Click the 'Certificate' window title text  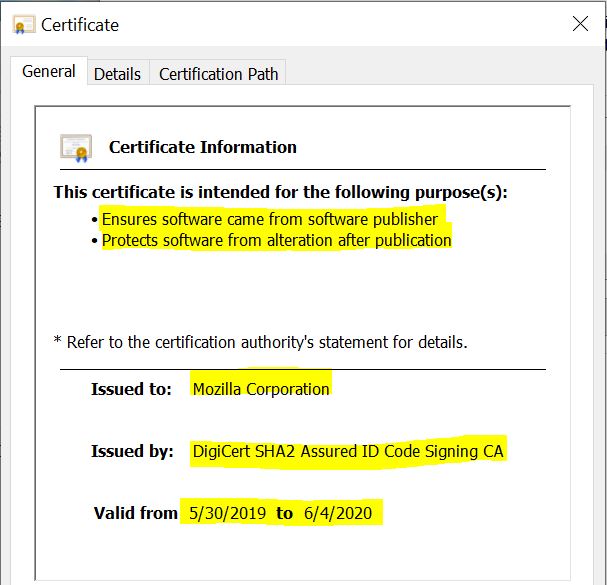point(80,25)
